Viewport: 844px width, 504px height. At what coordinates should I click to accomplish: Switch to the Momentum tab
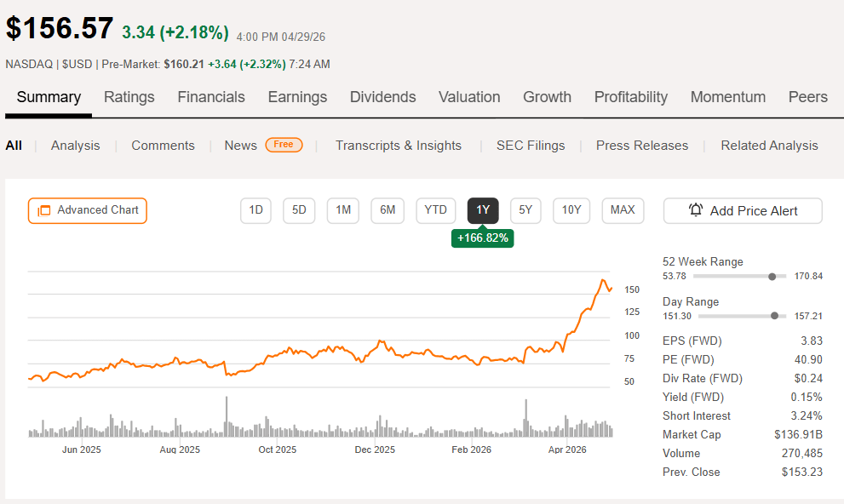click(727, 97)
